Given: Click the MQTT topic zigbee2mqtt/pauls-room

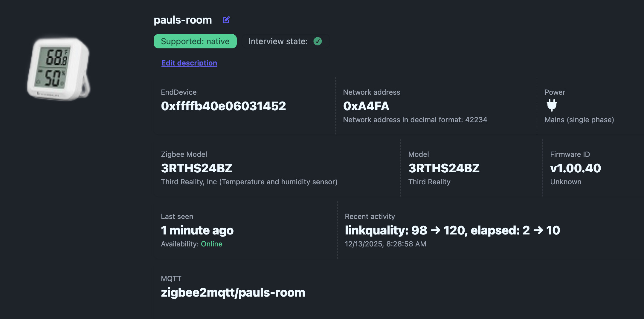Looking at the screenshot, I should 233,292.
